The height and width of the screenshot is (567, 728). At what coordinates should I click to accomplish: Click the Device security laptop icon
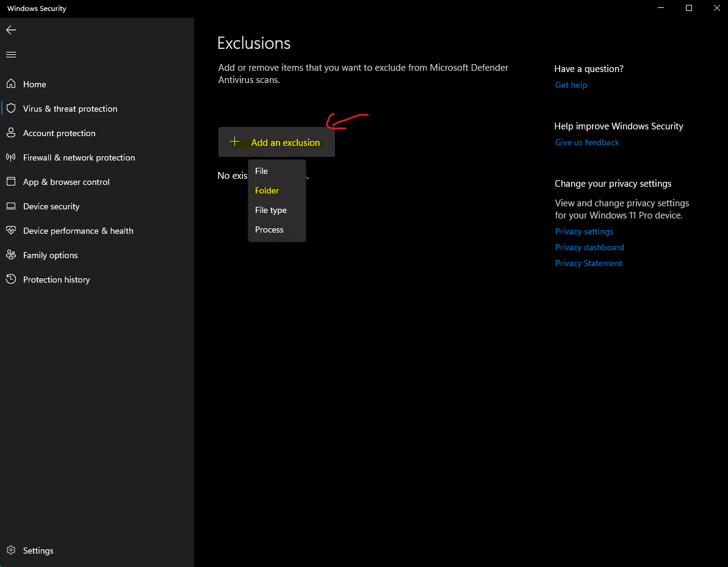click(x=11, y=206)
